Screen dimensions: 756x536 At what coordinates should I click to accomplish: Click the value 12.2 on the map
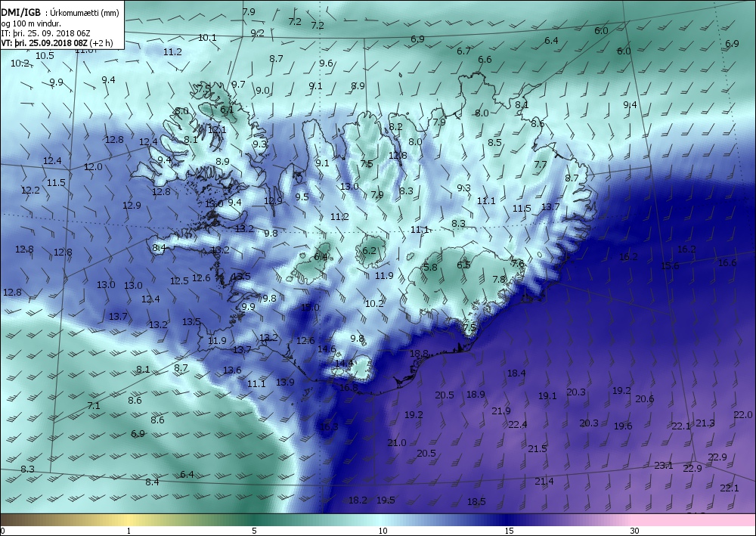[30, 191]
